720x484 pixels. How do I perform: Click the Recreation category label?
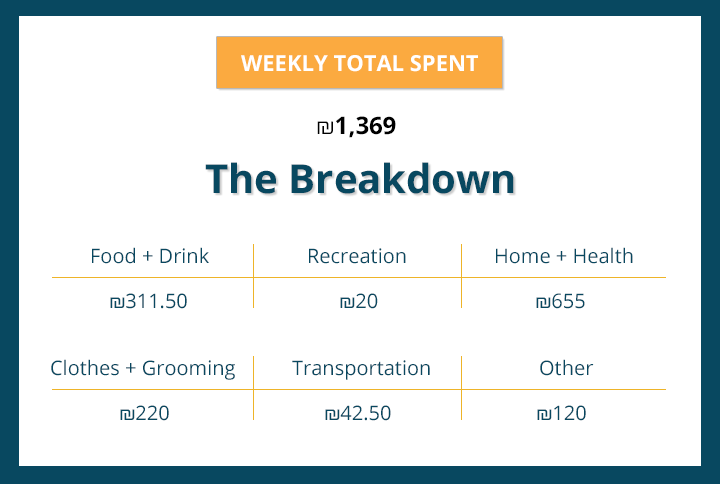(x=357, y=256)
